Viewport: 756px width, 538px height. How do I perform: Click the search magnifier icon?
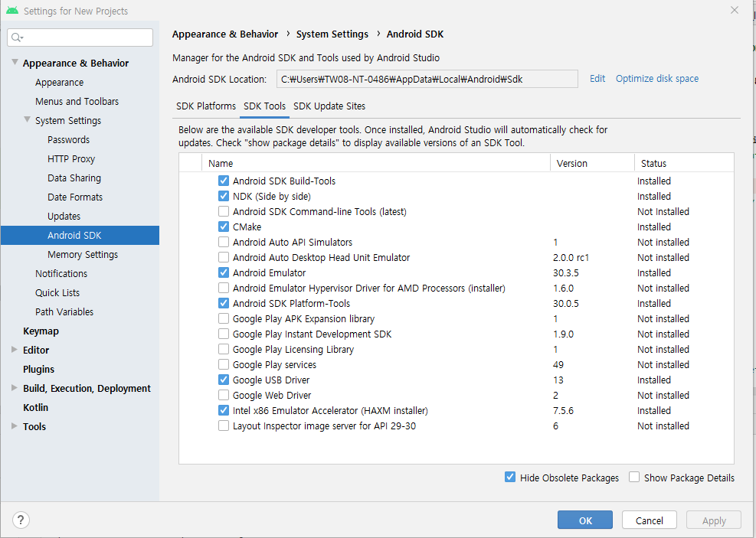pos(18,37)
